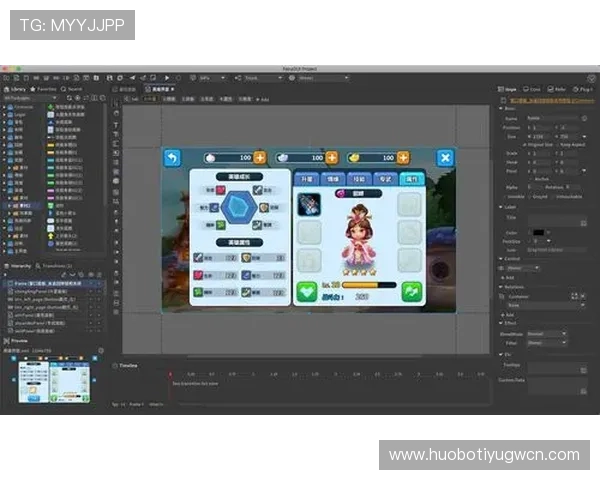Collapse the Effect section

pos(501,323)
